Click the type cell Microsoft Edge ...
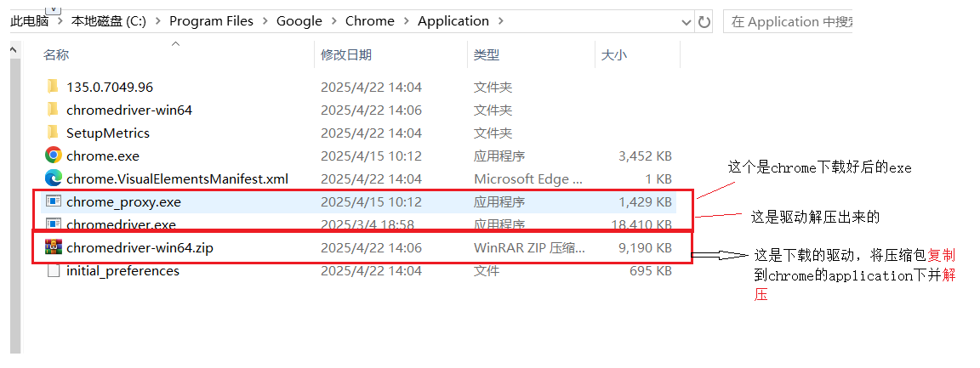This screenshot has height=368, width=980. click(x=529, y=178)
